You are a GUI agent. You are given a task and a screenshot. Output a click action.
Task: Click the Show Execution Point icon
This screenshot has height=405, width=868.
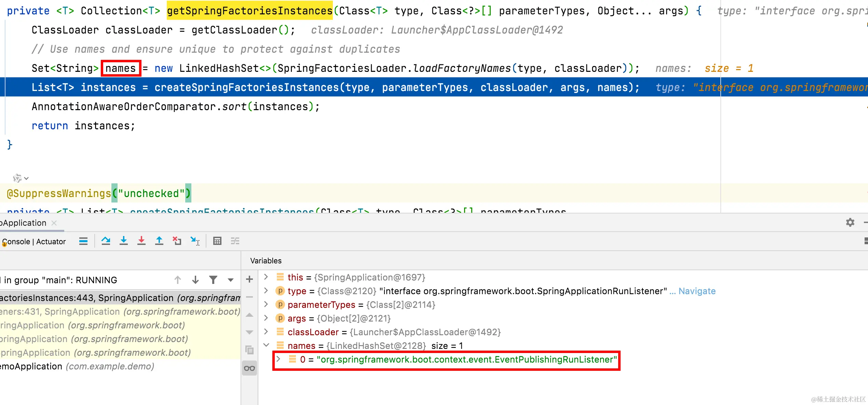click(83, 241)
